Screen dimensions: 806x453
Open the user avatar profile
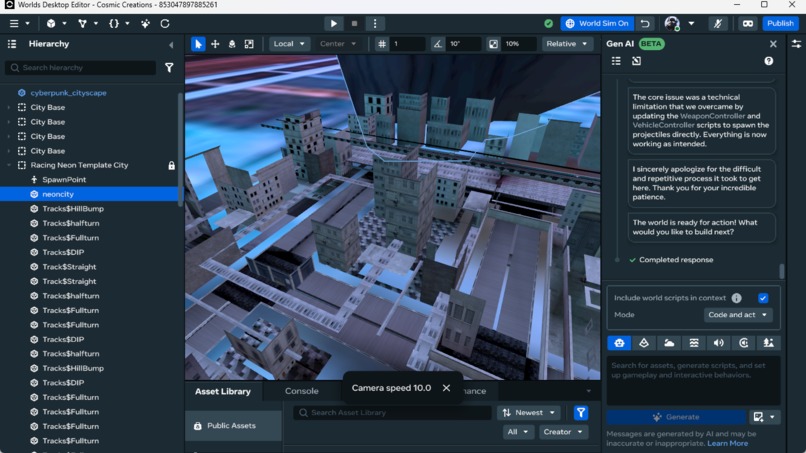coord(672,24)
